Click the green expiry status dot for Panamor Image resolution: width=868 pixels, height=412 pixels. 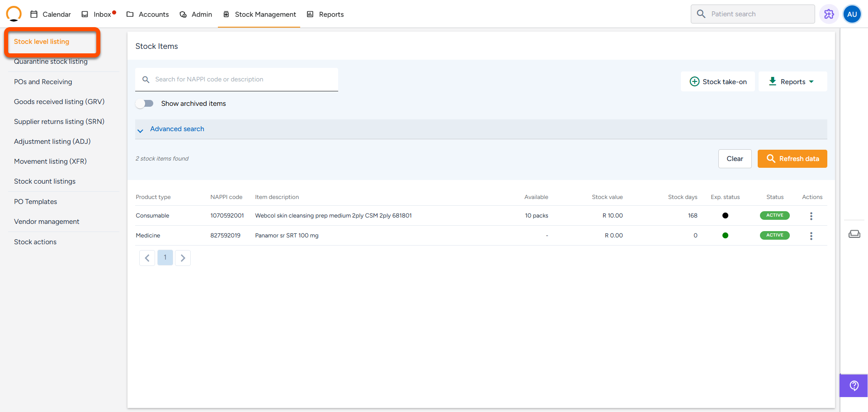click(x=725, y=236)
